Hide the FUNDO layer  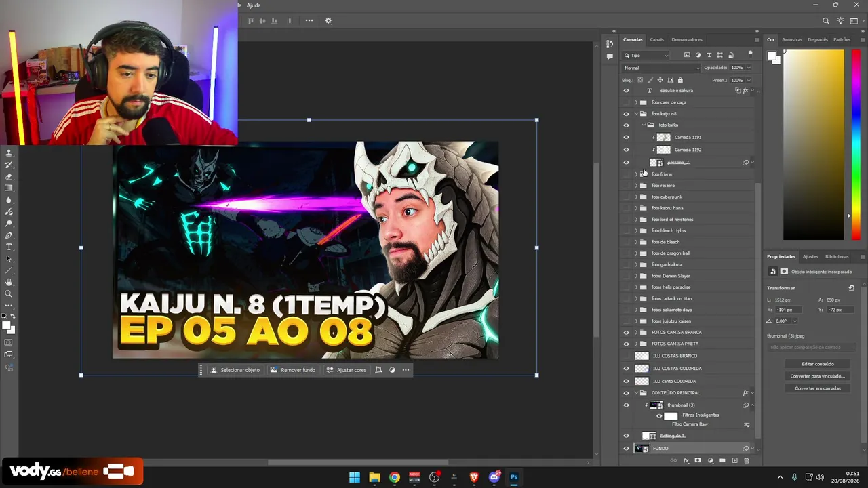pos(626,449)
